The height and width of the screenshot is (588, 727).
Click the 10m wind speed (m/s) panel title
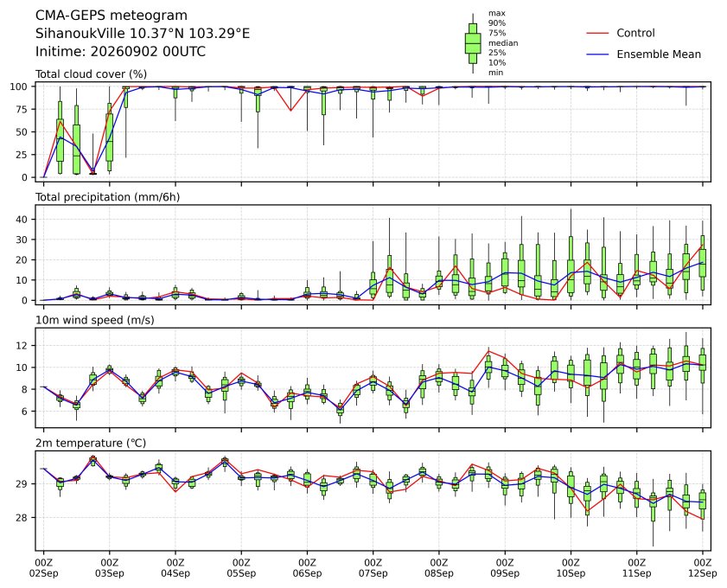pyautogui.click(x=95, y=320)
